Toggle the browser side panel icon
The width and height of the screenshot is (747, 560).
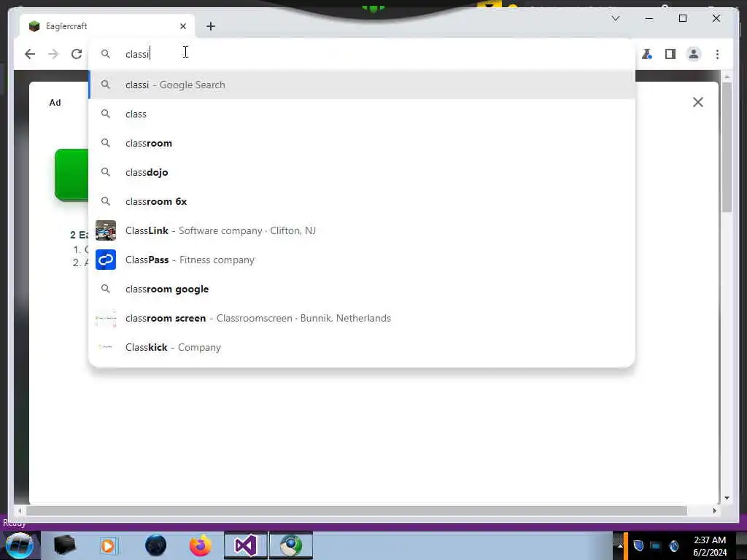[x=670, y=54]
